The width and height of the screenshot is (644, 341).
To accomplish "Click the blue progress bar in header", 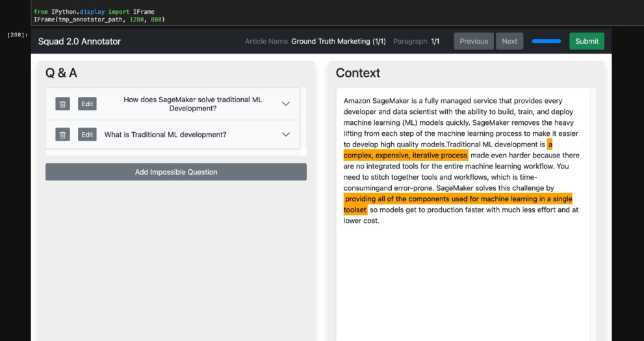I will pyautogui.click(x=547, y=41).
